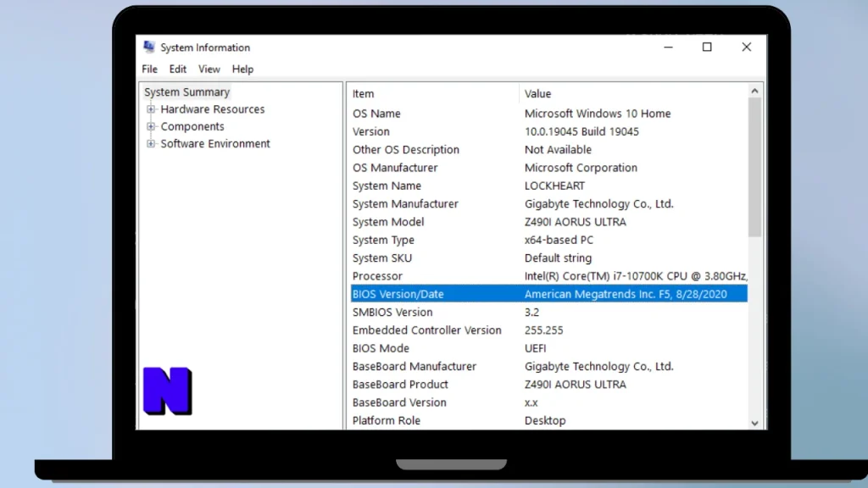Select the Version row
The width and height of the screenshot is (868, 488).
(x=548, y=131)
